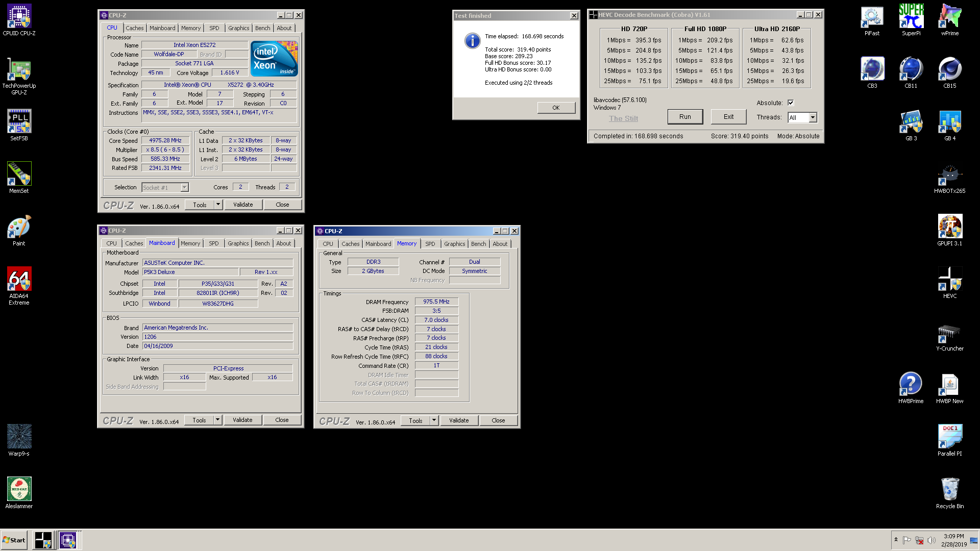Show hidden tray icons arrow
980x551 pixels.
896,540
